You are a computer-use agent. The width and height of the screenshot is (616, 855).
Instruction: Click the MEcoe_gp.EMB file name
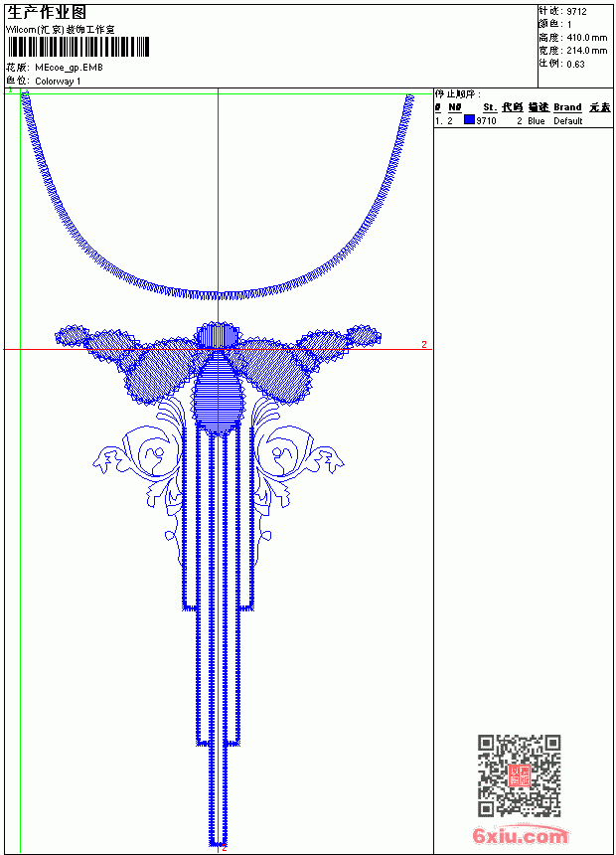tap(69, 68)
